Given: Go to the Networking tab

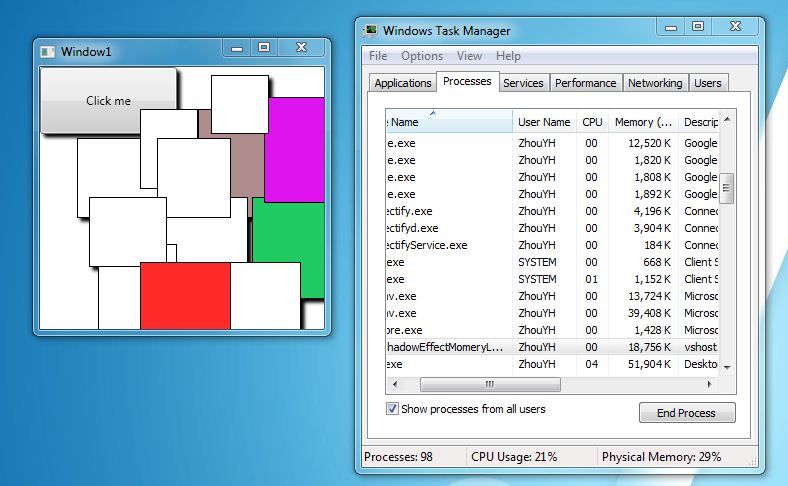Looking at the screenshot, I should point(655,83).
